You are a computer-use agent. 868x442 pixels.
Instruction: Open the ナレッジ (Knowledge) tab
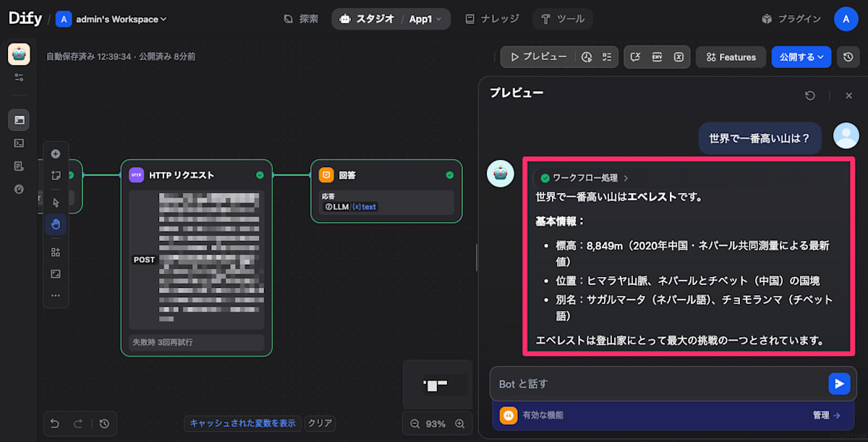tap(492, 19)
